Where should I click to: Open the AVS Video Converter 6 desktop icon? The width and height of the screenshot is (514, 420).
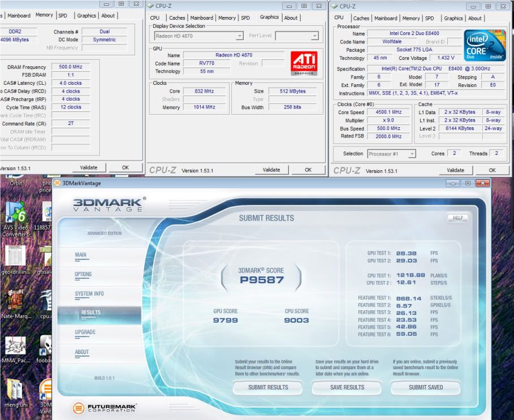(x=15, y=219)
